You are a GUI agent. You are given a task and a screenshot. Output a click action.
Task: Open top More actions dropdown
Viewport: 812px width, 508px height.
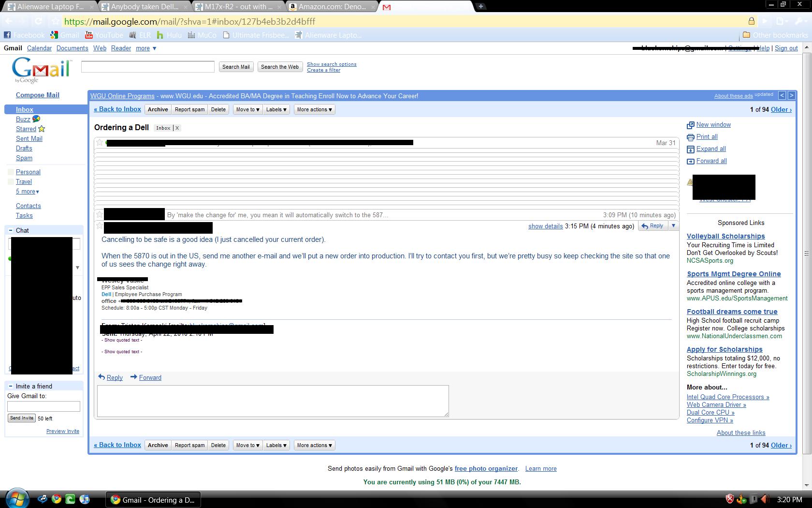point(314,109)
